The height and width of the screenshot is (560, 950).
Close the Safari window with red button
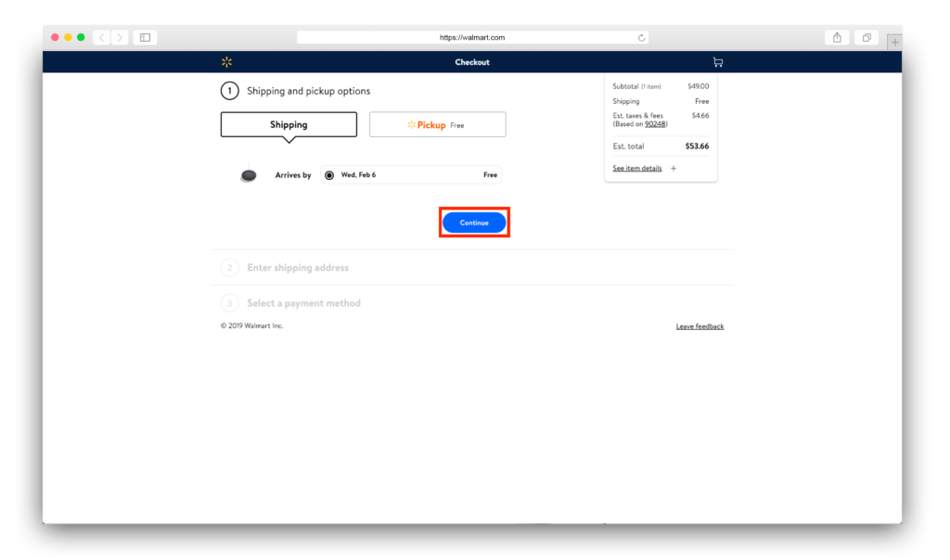coord(55,37)
